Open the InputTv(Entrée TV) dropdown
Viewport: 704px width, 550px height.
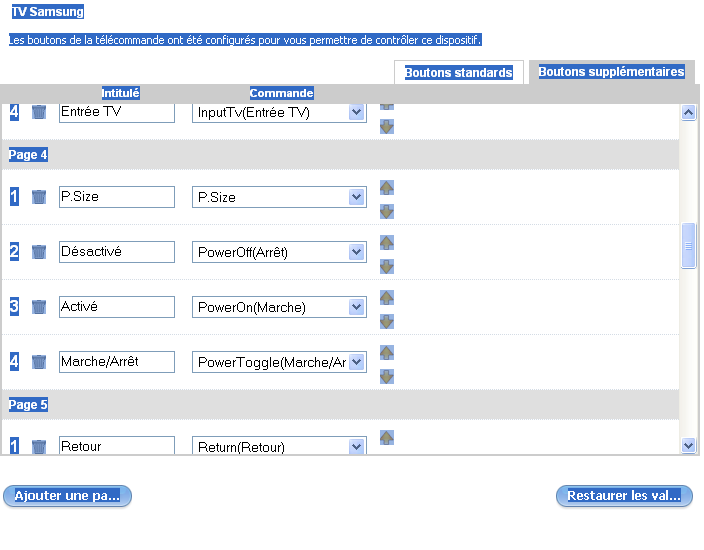pyautogui.click(x=357, y=112)
